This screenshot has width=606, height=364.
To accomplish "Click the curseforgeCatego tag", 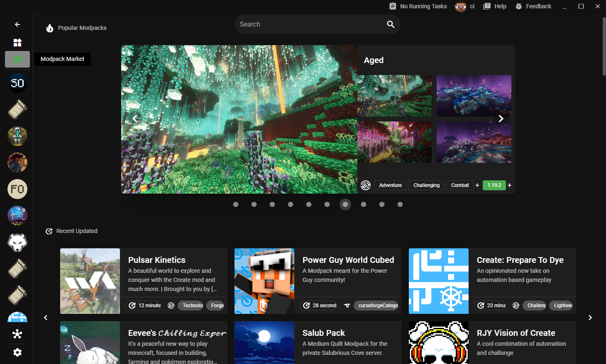I will coord(376,306).
